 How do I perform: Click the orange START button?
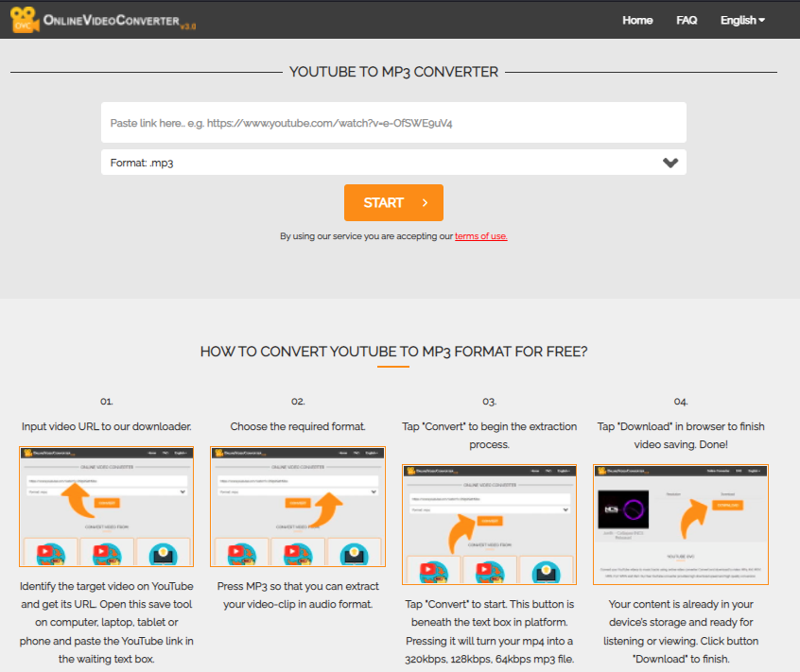393,203
